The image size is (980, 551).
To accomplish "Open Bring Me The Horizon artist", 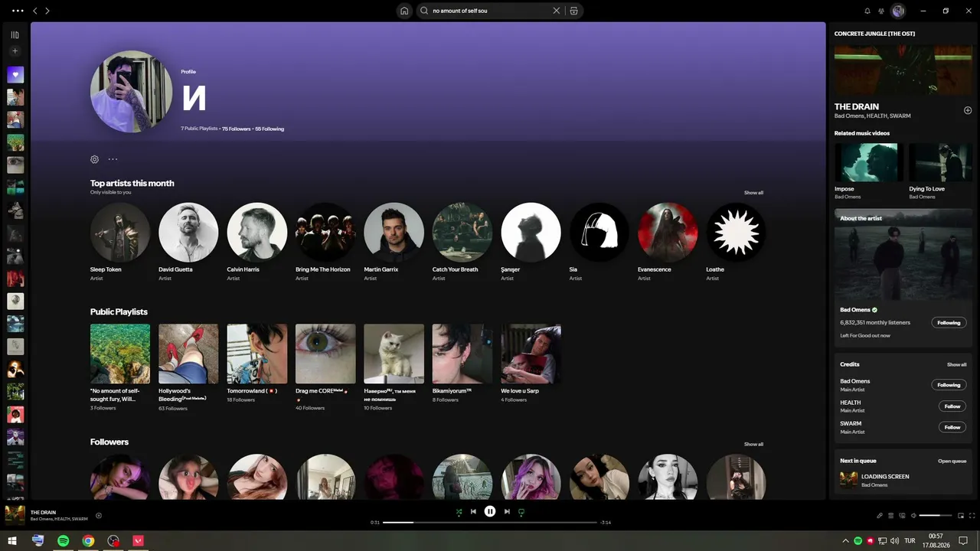I will pos(325,242).
